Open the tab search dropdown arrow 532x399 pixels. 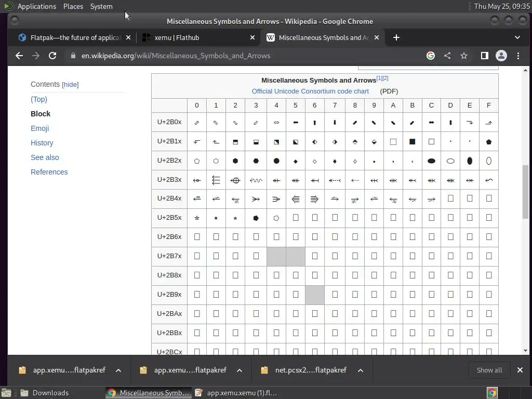coord(517,37)
